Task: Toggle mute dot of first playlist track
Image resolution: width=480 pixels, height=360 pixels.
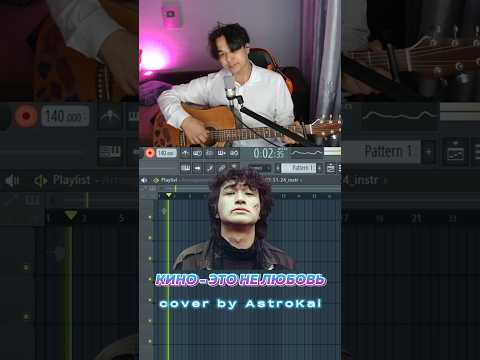Action: click(150, 217)
